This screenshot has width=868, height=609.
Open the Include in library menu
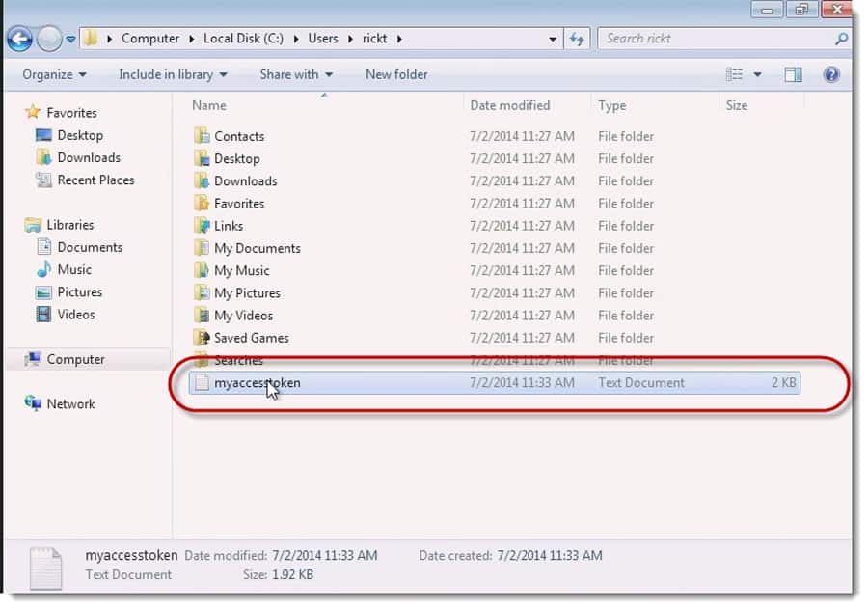tap(173, 74)
